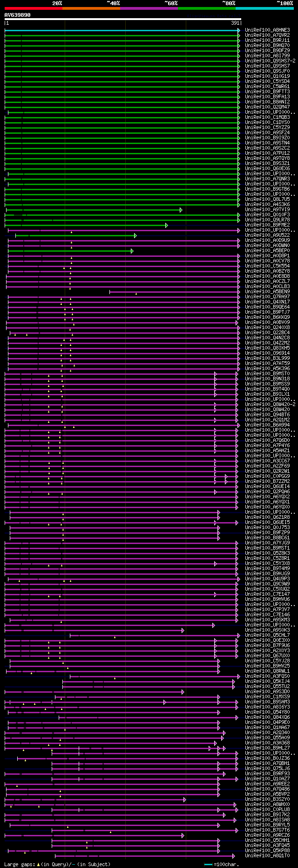
Task: Select label UniRef100_A9U522
Action: (x=267, y=235)
